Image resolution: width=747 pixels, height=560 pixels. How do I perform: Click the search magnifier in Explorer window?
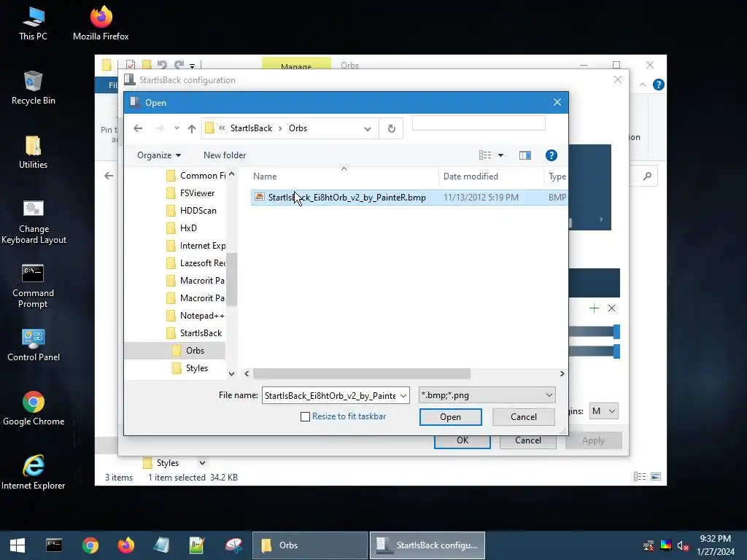coord(647,176)
